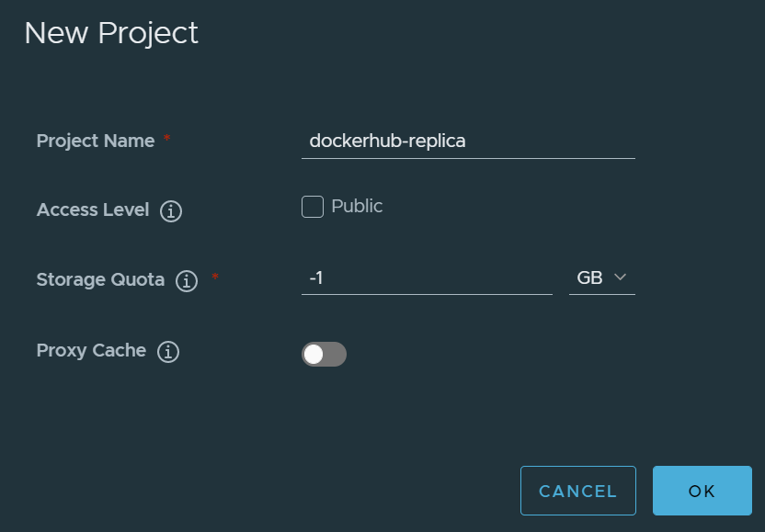Show the Storage Quota info tooltip icon
Screen dimensions: 765x532
187,281
